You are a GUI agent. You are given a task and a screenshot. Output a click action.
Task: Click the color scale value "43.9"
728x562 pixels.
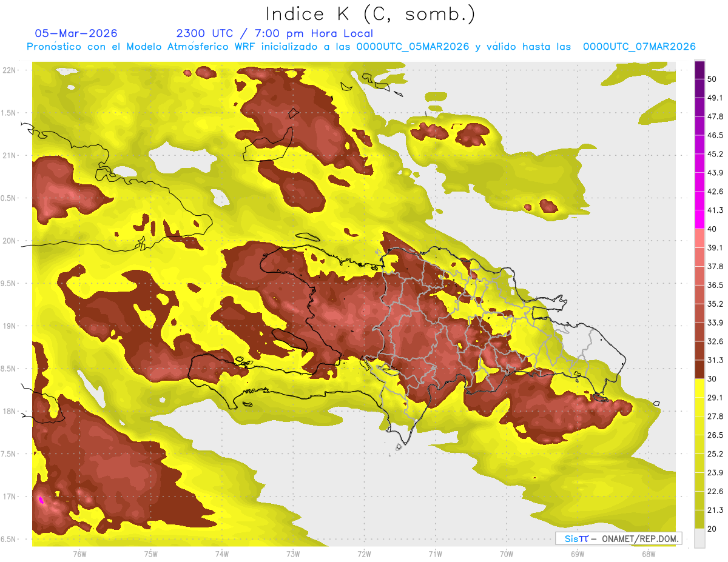715,173
